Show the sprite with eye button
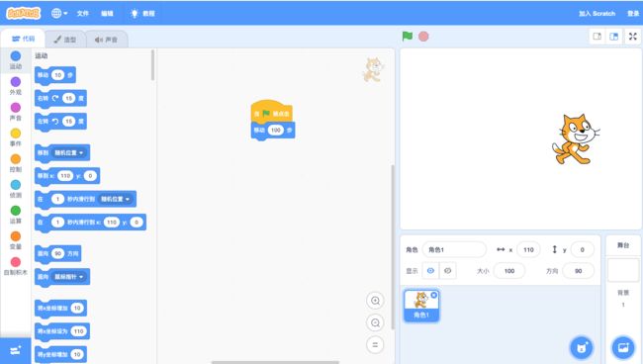This screenshot has width=643, height=364. pos(430,271)
